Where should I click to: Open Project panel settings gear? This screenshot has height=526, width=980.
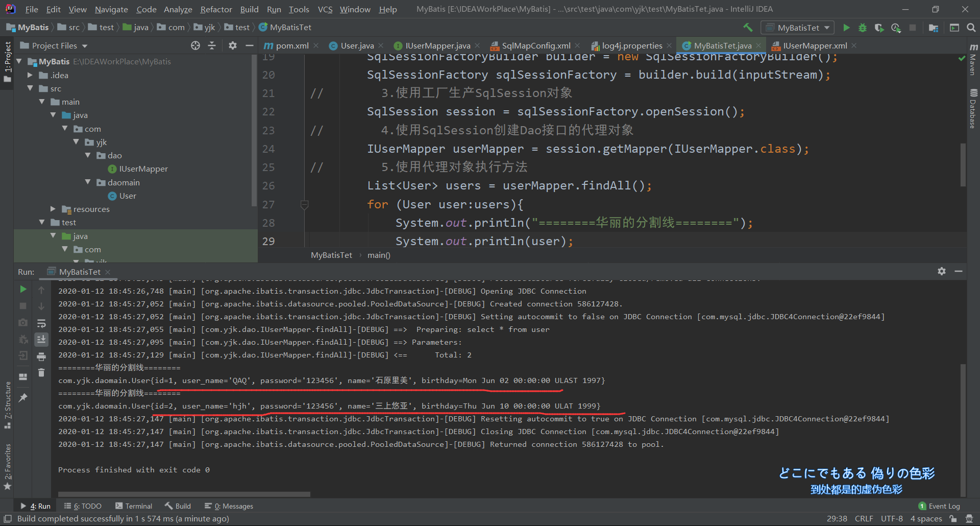233,45
